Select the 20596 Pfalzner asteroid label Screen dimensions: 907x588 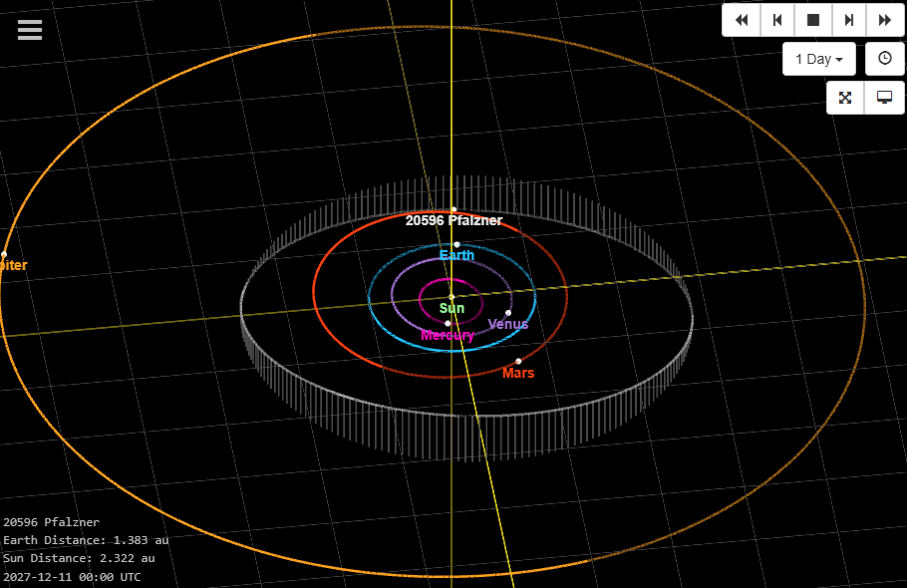453,221
